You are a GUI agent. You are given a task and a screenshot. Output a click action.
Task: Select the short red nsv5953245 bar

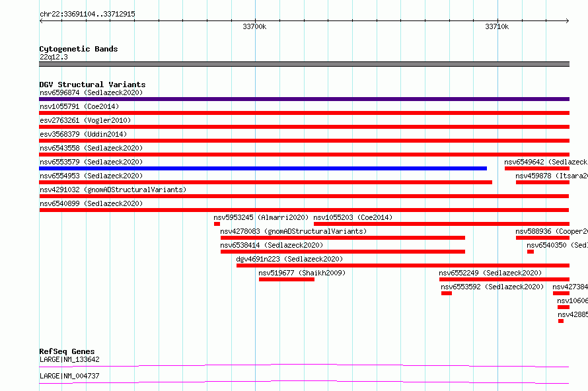click(217, 224)
